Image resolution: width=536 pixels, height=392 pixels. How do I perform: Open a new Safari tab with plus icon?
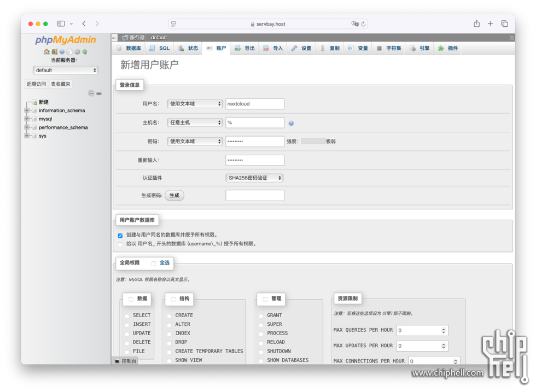pos(490,24)
